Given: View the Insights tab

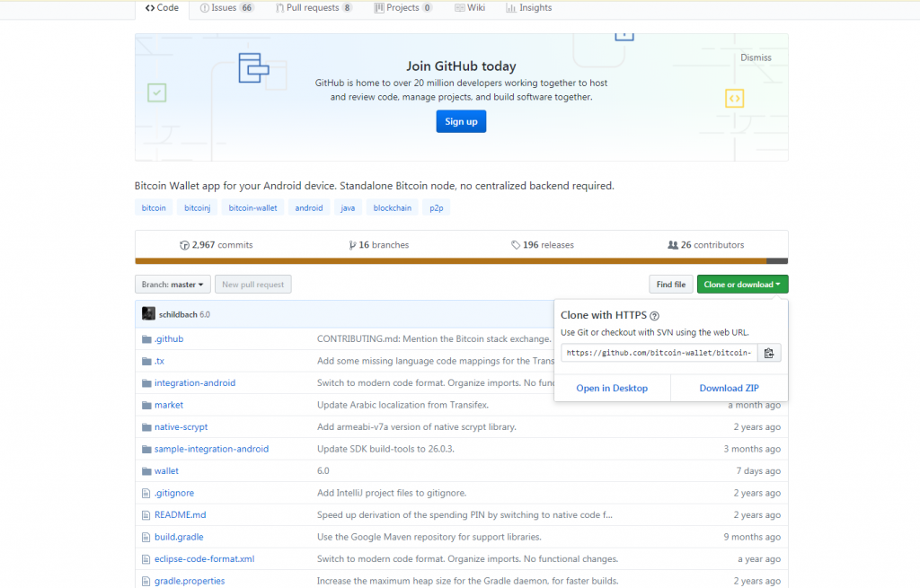Looking at the screenshot, I should pos(528,7).
